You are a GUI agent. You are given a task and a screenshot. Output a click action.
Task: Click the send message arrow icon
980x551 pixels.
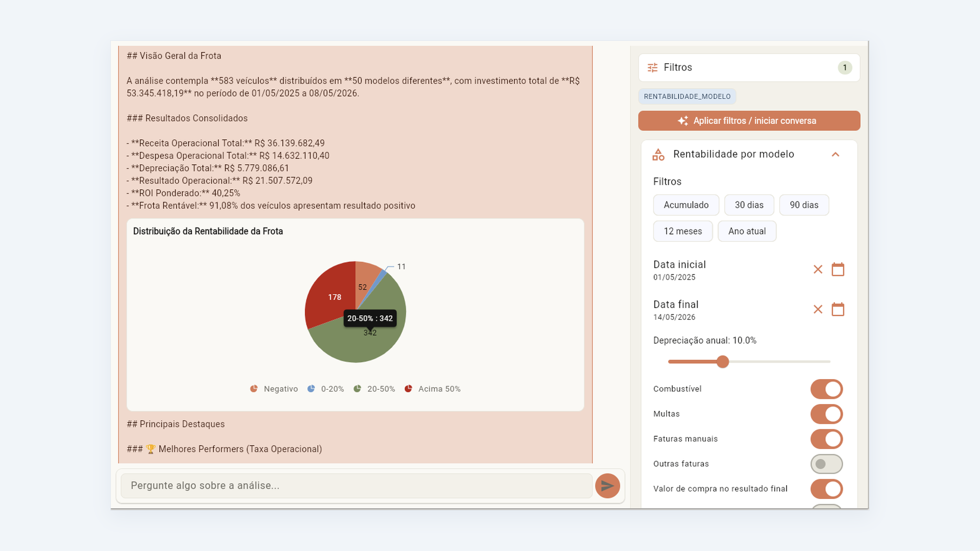[x=607, y=486]
